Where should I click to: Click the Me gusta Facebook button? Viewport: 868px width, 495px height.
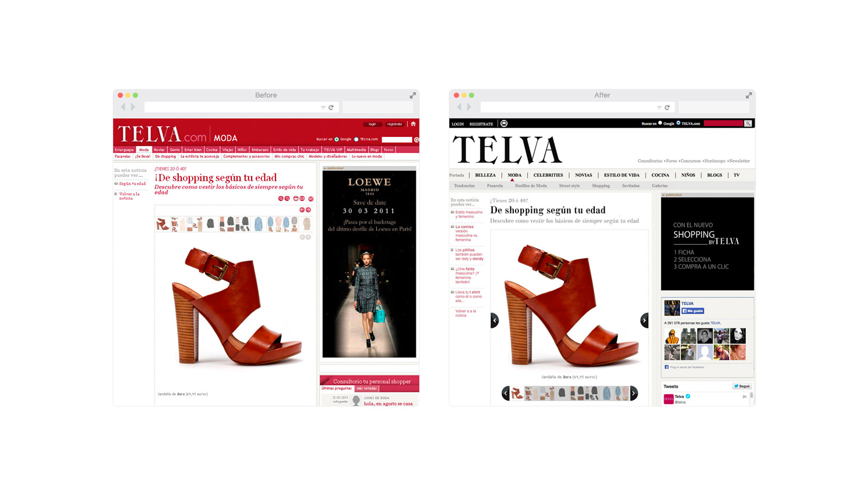coord(693,311)
